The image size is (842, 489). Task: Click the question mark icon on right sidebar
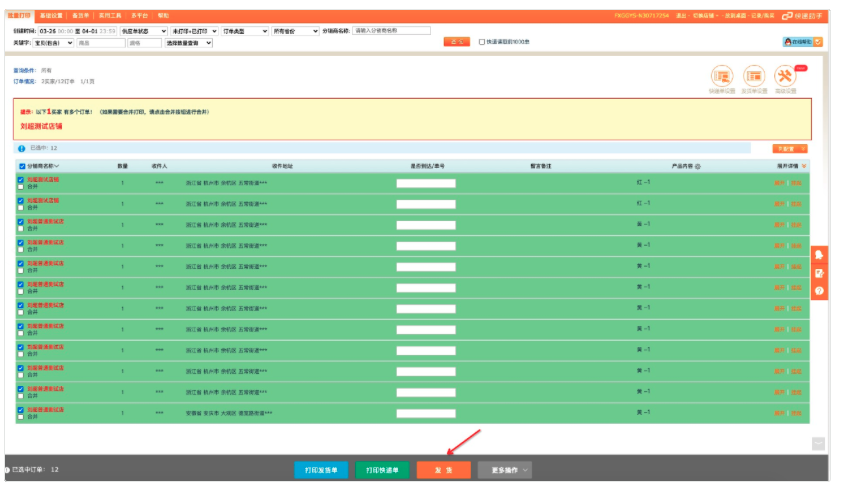[x=819, y=290]
